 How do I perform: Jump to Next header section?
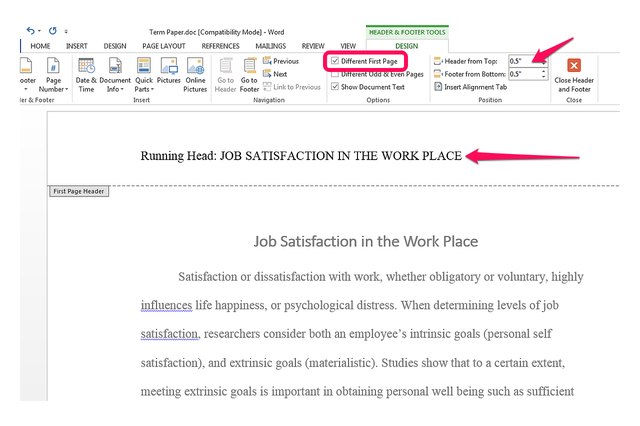(275, 74)
